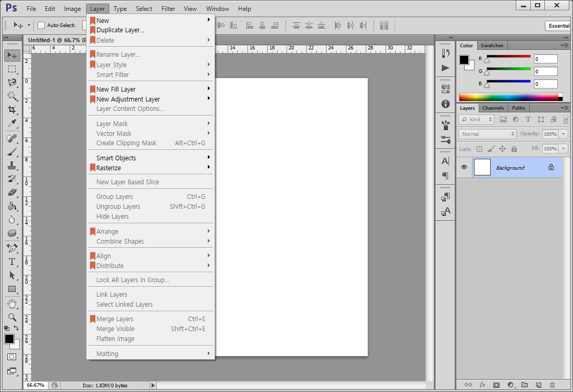Add layer mask icon
The width and height of the screenshot is (573, 392).
coord(496,385)
